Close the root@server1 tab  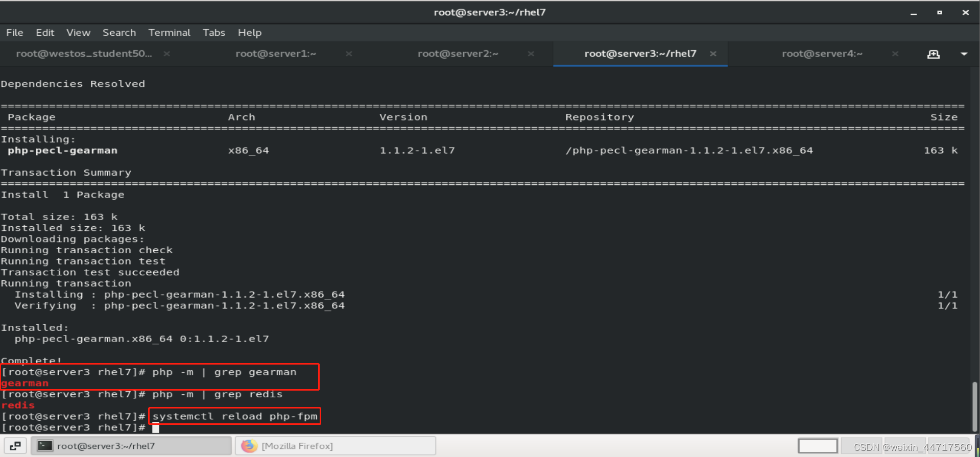(x=349, y=54)
